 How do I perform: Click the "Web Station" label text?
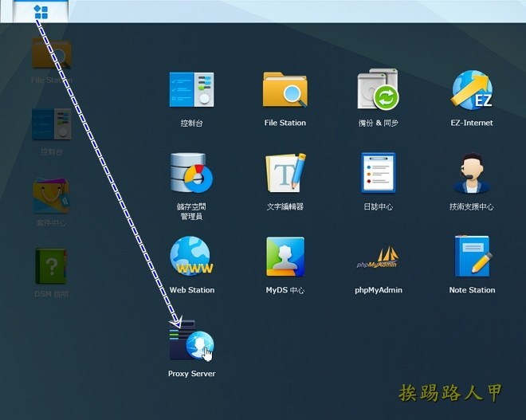(192, 290)
